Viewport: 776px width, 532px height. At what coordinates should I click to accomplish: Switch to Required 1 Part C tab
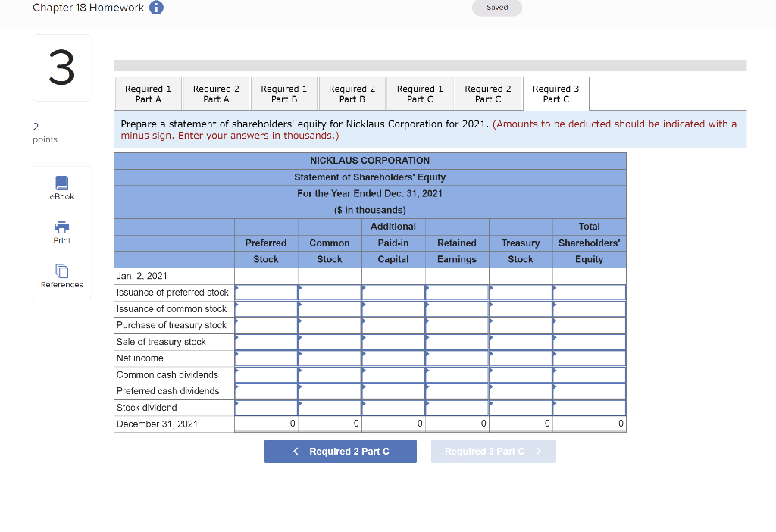pyautogui.click(x=420, y=93)
